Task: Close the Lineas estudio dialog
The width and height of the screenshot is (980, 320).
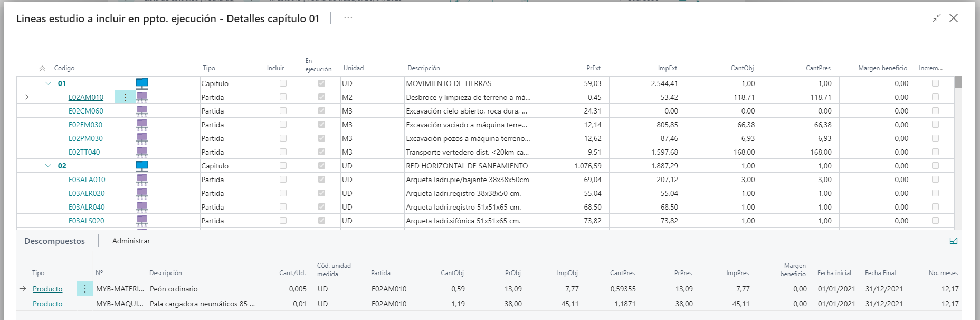Action: point(954,18)
